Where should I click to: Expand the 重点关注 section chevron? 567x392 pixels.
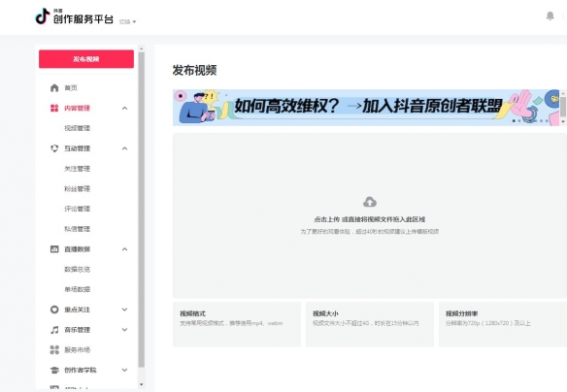coord(124,310)
